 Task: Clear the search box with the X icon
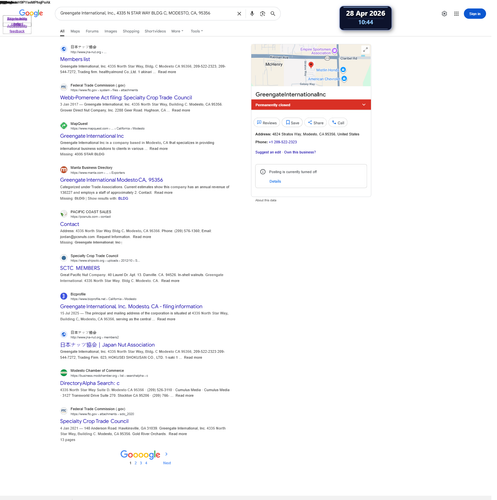coord(239,14)
